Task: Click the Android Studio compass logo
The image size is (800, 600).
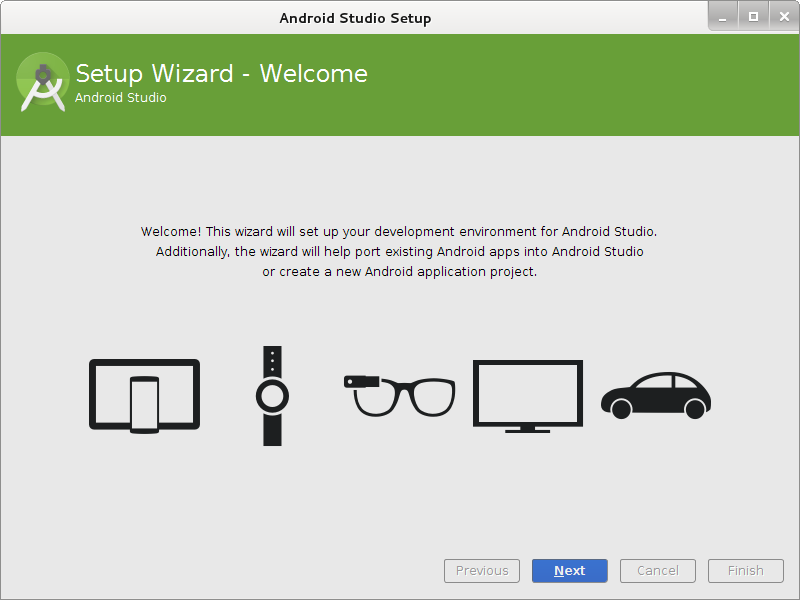Action: click(43, 82)
